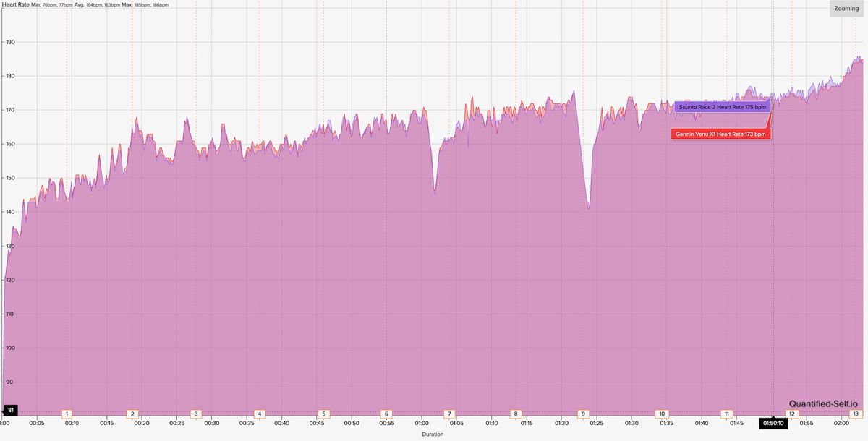Screen dimensions: 868x441
Task: Click the Avg 164bpm, 163bpm text
Action: tap(96, 4)
